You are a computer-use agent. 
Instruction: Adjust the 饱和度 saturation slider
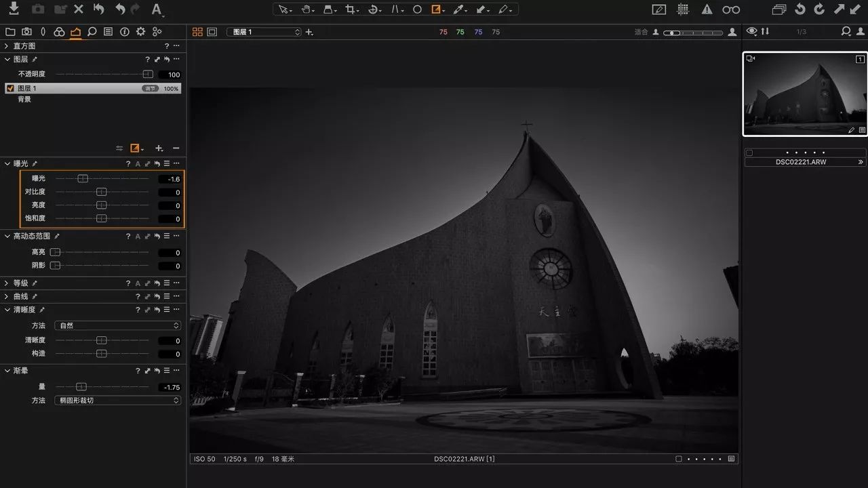point(102,219)
